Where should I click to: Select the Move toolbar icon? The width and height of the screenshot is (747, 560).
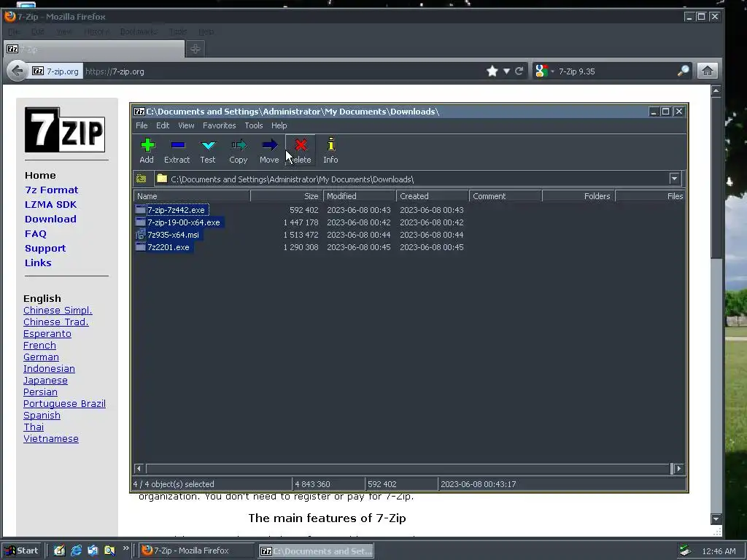(269, 150)
